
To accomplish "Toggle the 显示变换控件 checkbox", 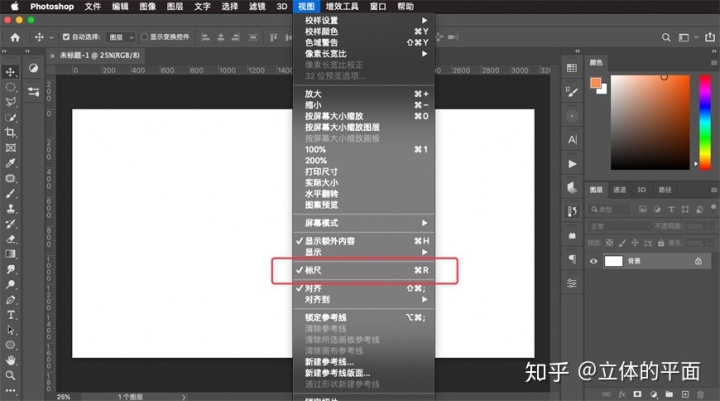I will point(144,37).
